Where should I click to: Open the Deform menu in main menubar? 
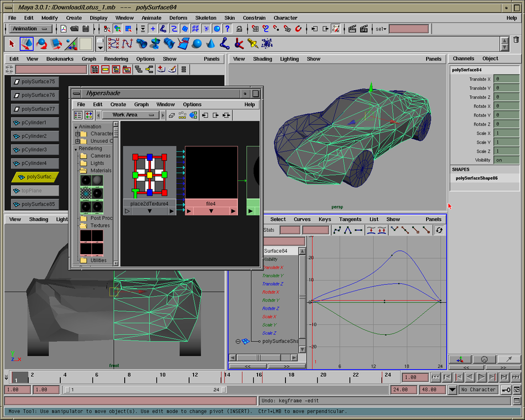pos(178,17)
